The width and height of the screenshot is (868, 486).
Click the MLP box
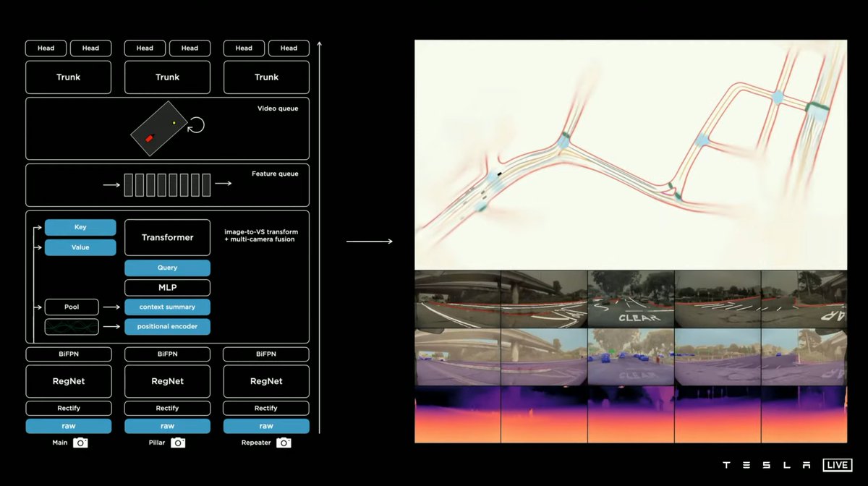pos(167,287)
